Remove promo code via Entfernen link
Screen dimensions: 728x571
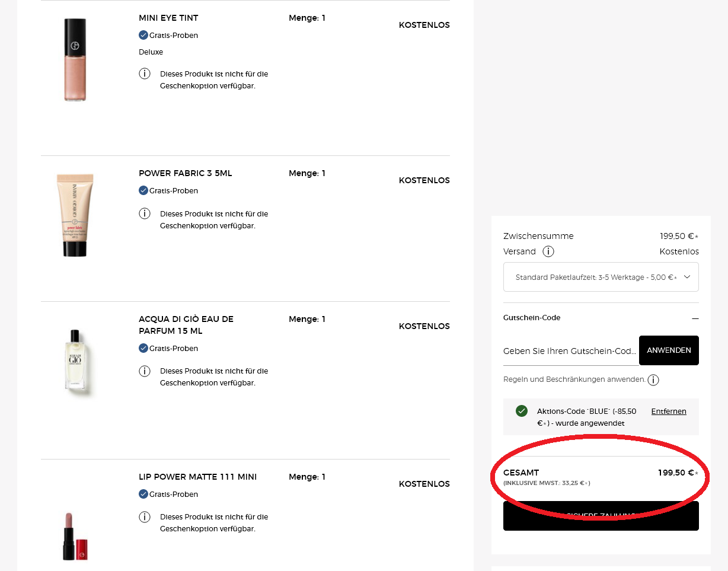click(x=668, y=411)
